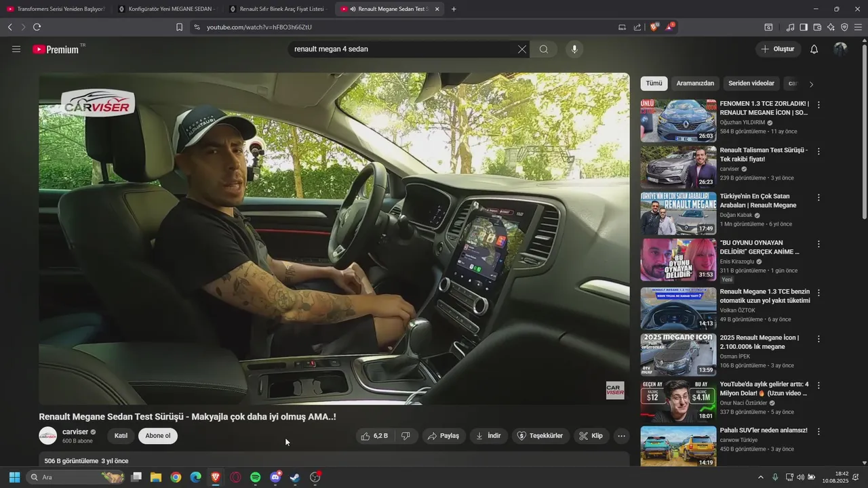Click the Teşekkürler thanks button
The width and height of the screenshot is (868, 488).
540,436
